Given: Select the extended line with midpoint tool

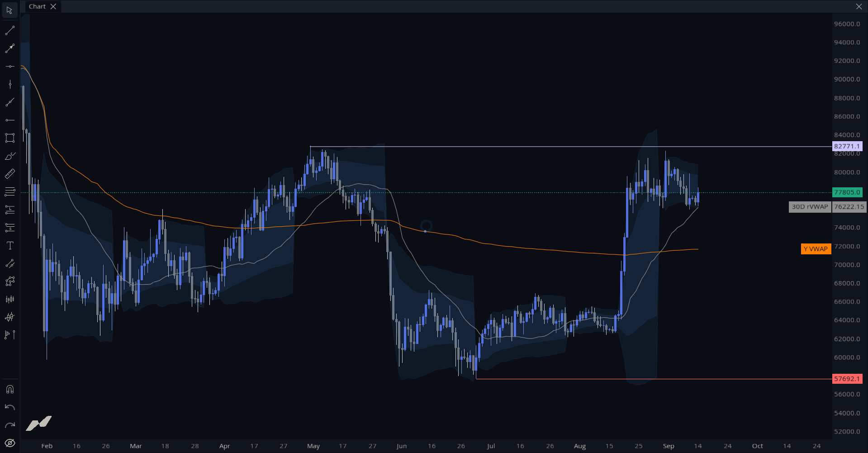Looking at the screenshot, I should pos(9,102).
